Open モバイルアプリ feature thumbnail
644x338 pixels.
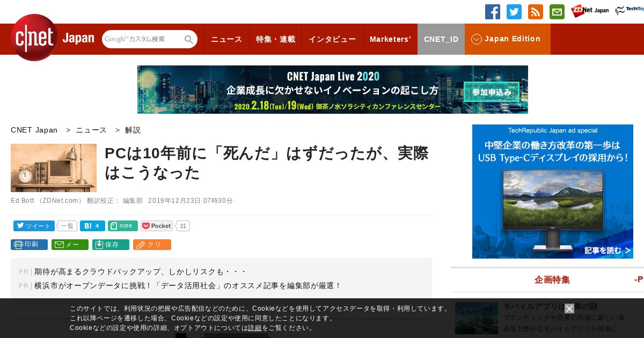click(x=477, y=318)
